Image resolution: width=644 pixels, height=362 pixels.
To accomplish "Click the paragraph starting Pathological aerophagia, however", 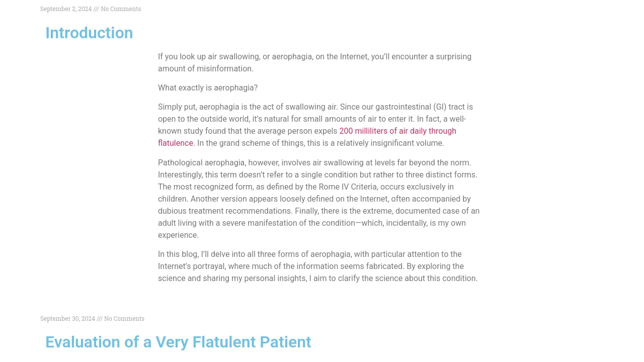I will (x=319, y=199).
